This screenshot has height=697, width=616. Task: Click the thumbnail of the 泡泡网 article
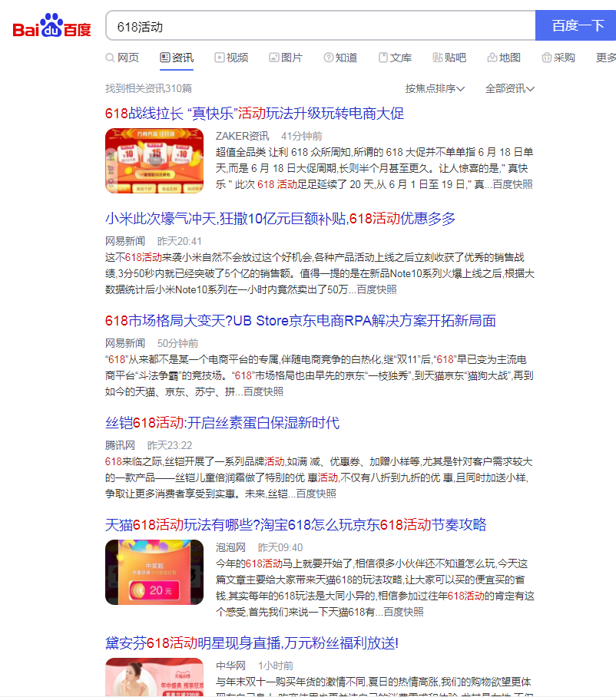pos(154,572)
